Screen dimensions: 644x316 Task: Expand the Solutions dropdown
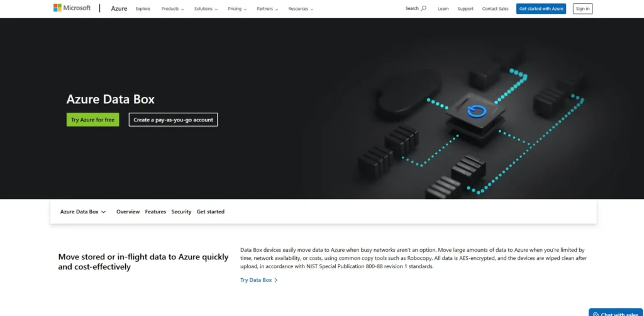pos(206,9)
